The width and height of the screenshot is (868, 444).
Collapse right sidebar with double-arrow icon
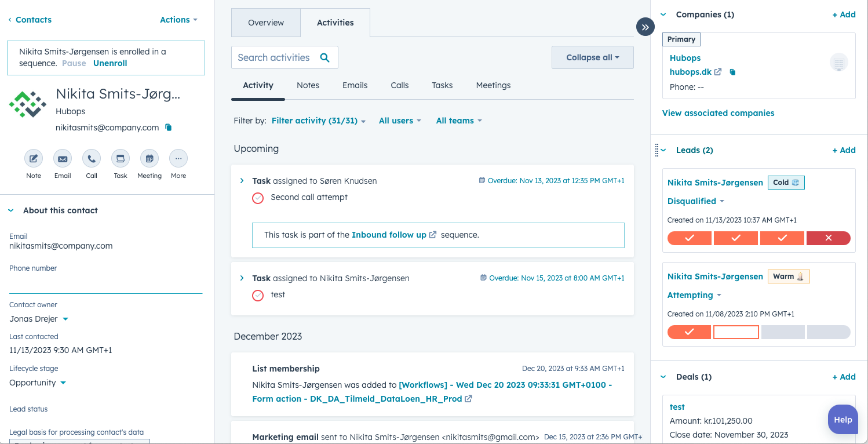[x=645, y=27]
